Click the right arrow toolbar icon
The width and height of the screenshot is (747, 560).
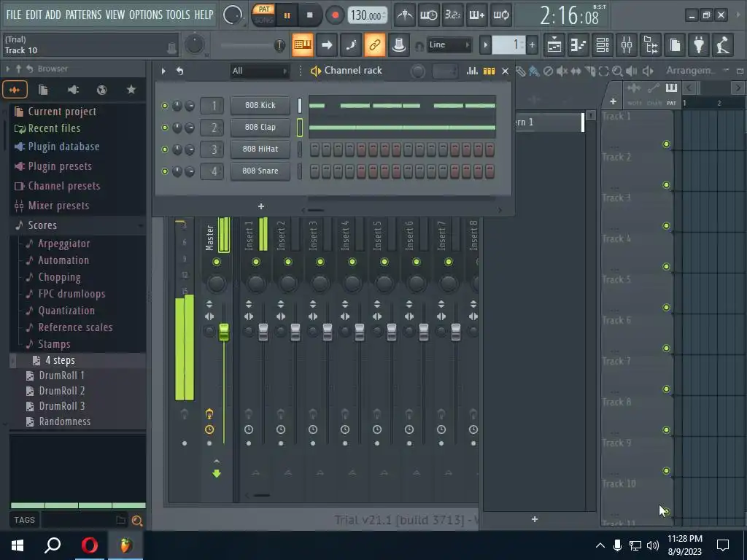click(x=327, y=45)
